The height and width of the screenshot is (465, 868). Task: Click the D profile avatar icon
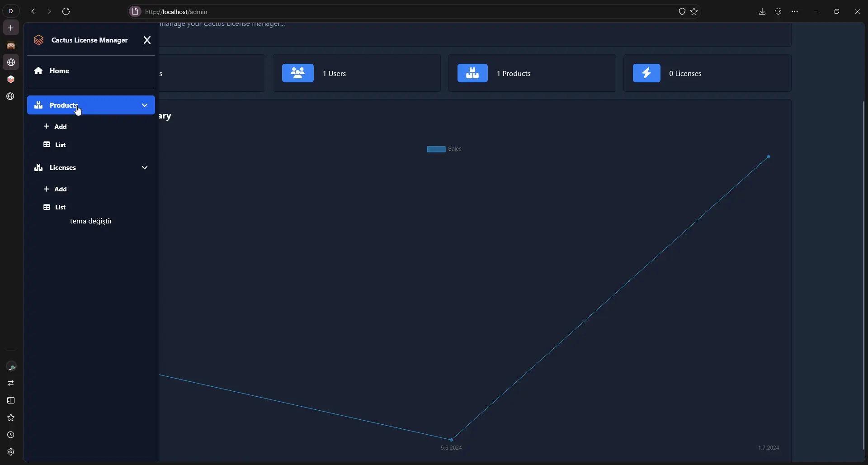pos(11,11)
